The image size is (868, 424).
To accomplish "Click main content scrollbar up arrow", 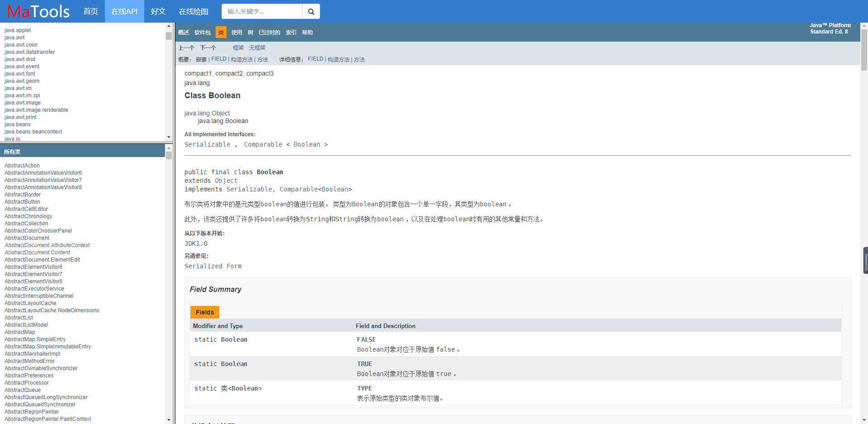I will pyautogui.click(x=864, y=26).
